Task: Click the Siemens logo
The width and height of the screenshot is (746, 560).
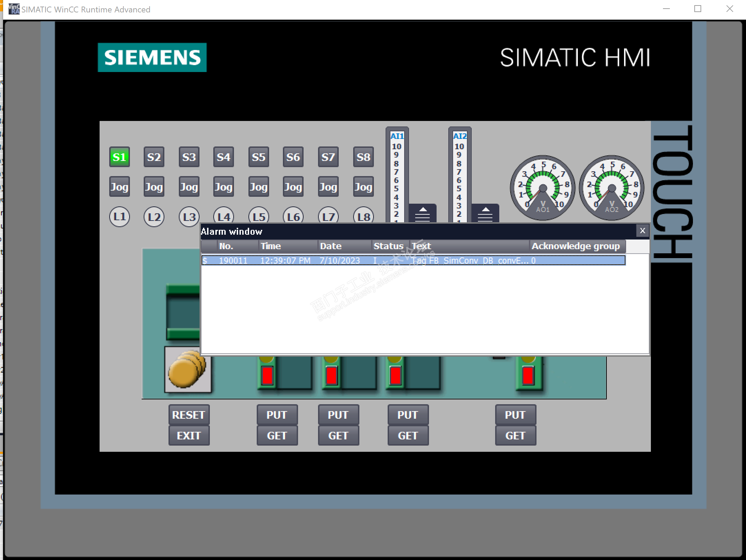Action: [x=152, y=58]
